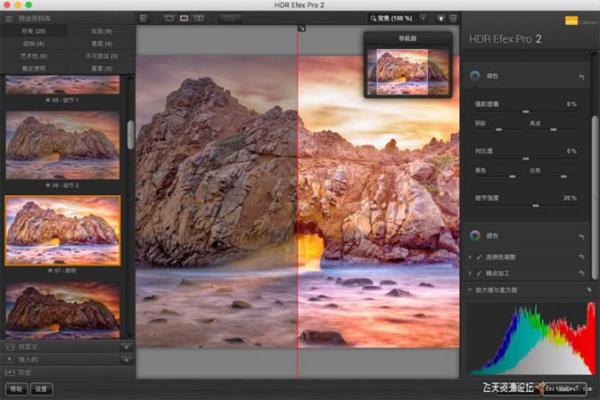
Task: Reset the color section using arrow icon
Action: 581,236
